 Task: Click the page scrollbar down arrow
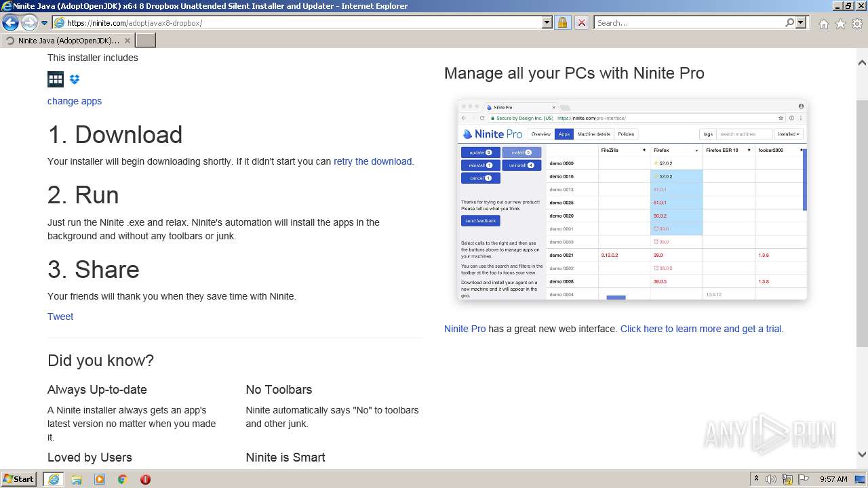coord(862,455)
